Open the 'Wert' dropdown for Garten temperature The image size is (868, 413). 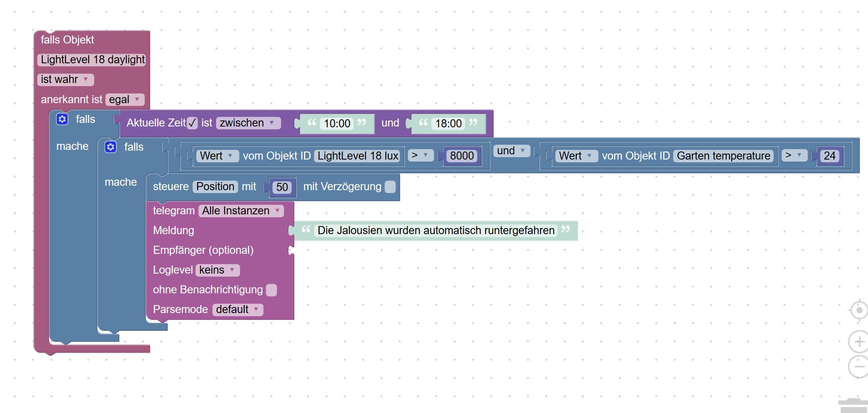576,156
